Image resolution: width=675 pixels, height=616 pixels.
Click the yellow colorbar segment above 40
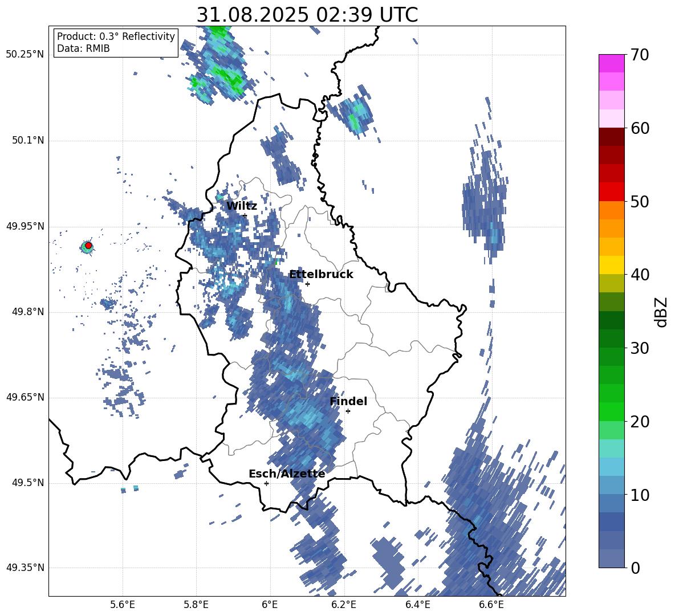coord(611,265)
